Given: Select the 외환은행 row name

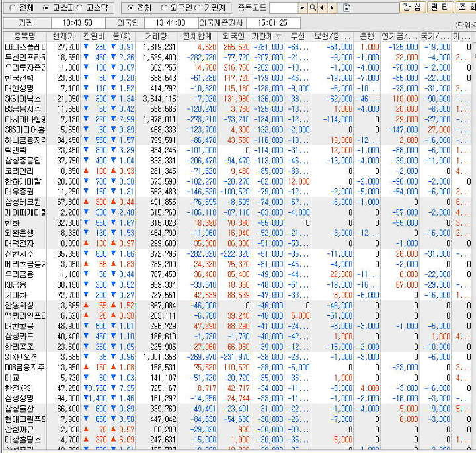Looking at the screenshot, I should 19,233.
